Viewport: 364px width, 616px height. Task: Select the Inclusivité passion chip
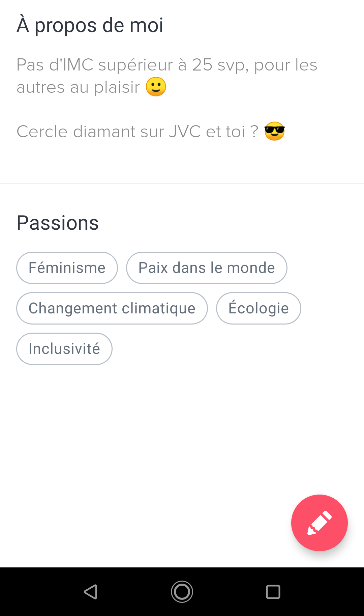(64, 349)
